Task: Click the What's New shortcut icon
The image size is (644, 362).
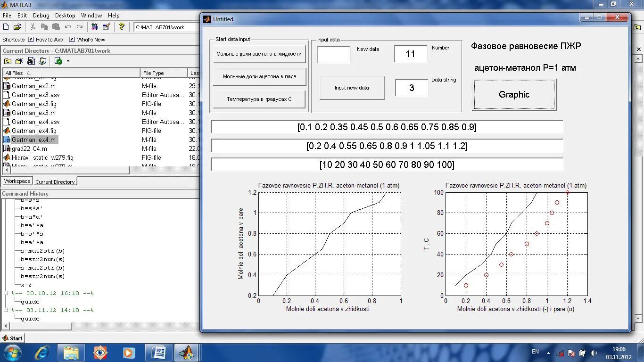Action: tap(72, 40)
